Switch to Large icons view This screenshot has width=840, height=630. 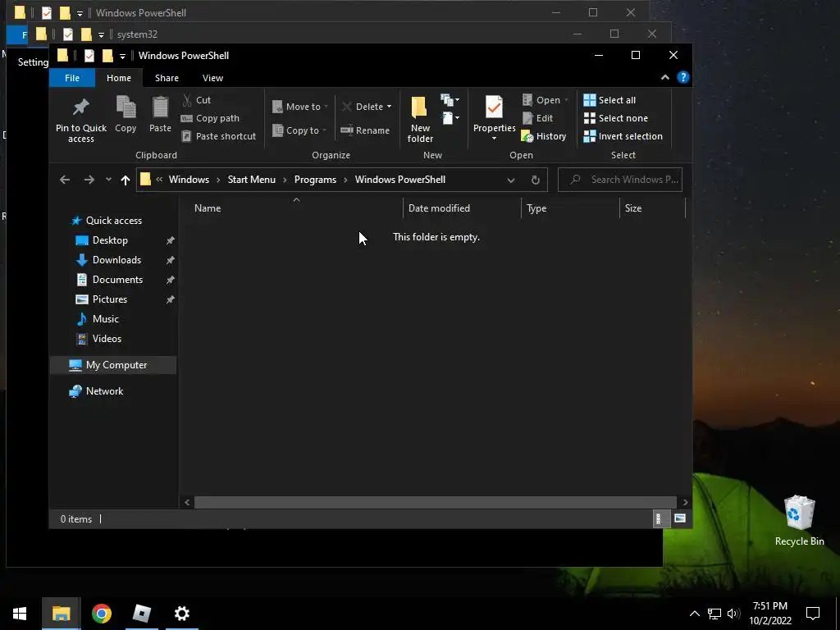(x=680, y=518)
